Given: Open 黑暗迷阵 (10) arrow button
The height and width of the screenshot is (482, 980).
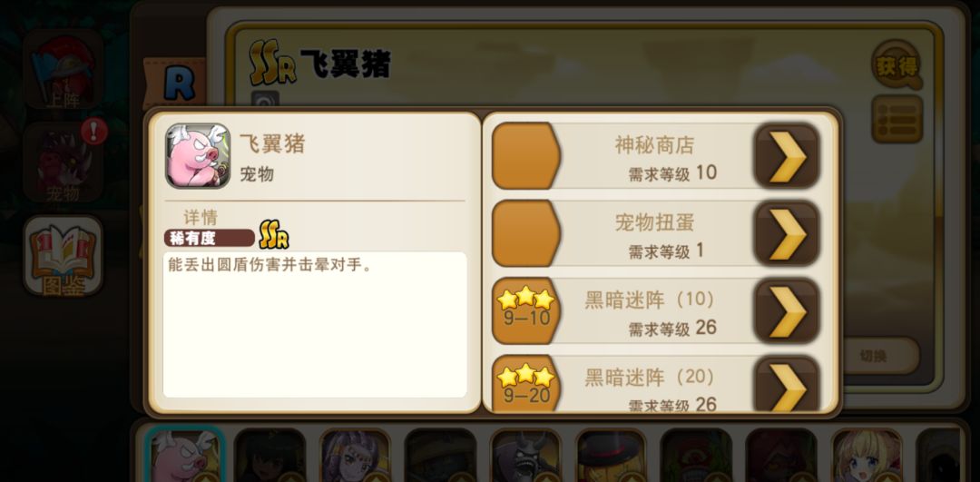Looking at the screenshot, I should (x=787, y=310).
